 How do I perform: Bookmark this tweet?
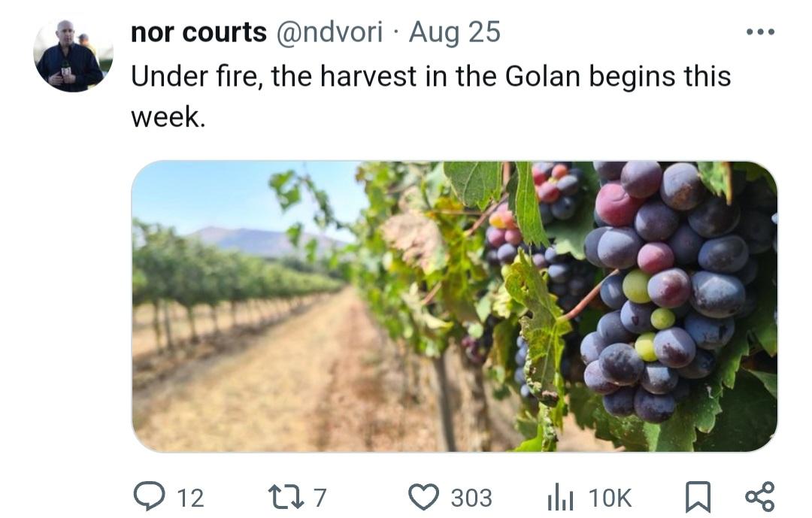click(x=698, y=496)
